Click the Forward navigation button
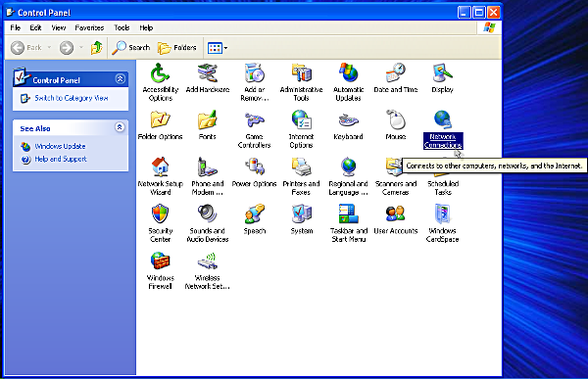Viewport: 588px width, 379px height. click(67, 48)
